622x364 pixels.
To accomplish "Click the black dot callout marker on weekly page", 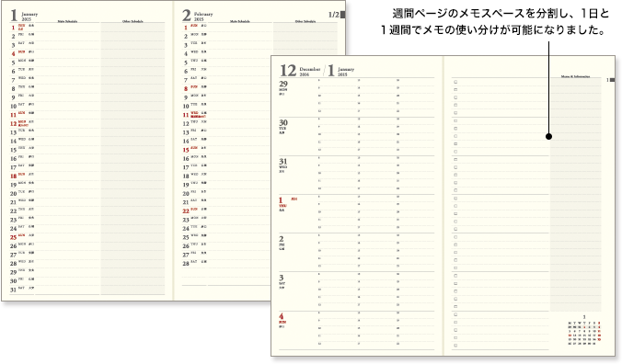I will 548,136.
